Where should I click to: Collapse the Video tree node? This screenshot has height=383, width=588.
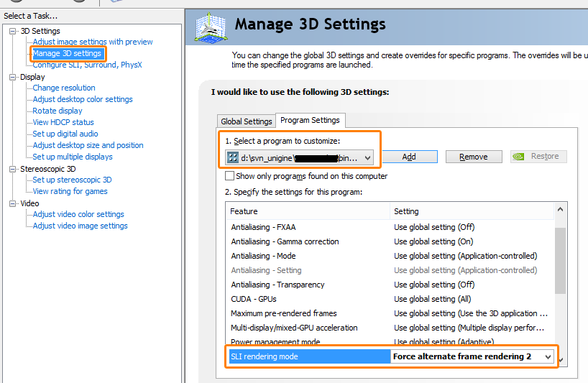[13, 203]
